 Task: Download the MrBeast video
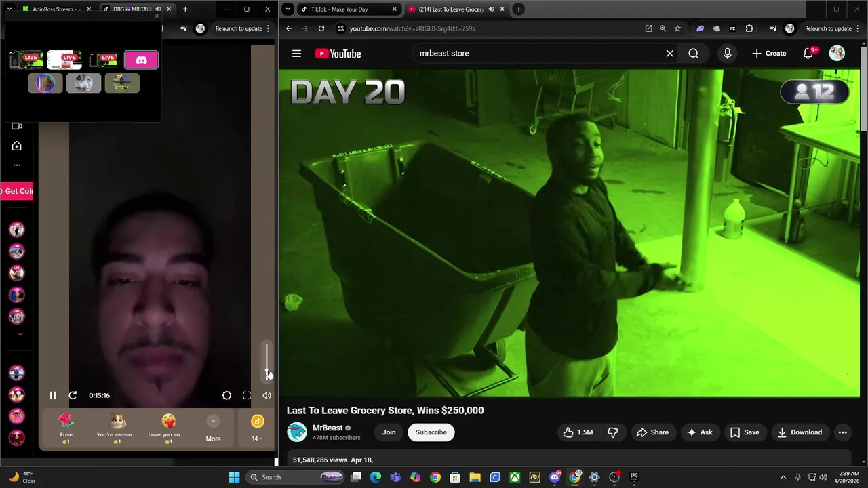[800, 432]
